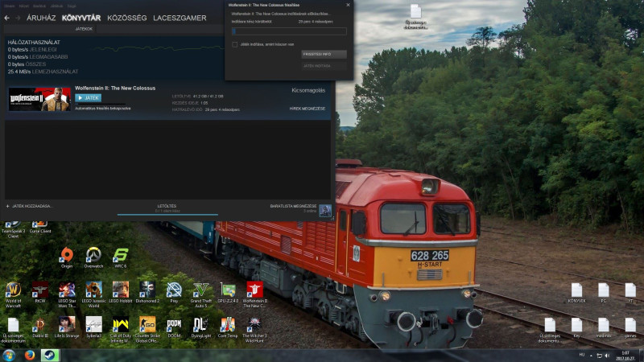The width and height of the screenshot is (644, 362).
Task: Select the Key text file on desktop
Action: tap(576, 327)
